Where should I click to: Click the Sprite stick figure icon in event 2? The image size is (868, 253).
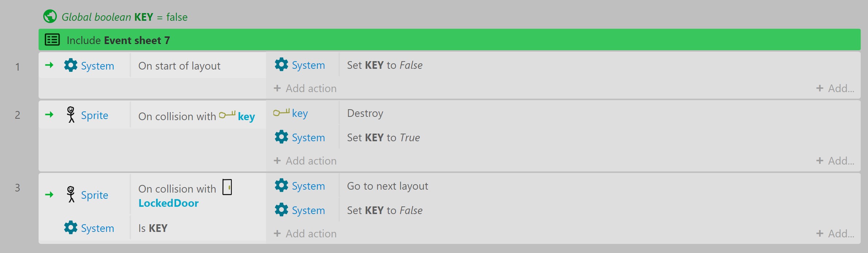click(71, 115)
